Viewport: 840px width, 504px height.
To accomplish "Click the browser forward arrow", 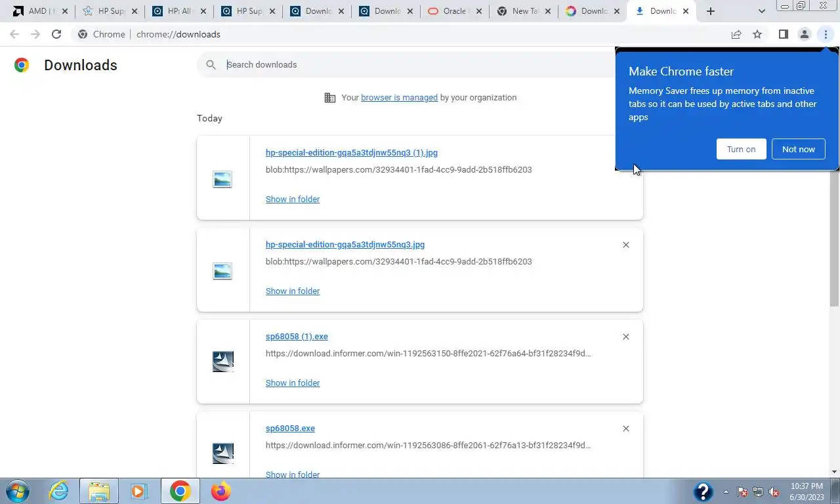I will point(35,34).
